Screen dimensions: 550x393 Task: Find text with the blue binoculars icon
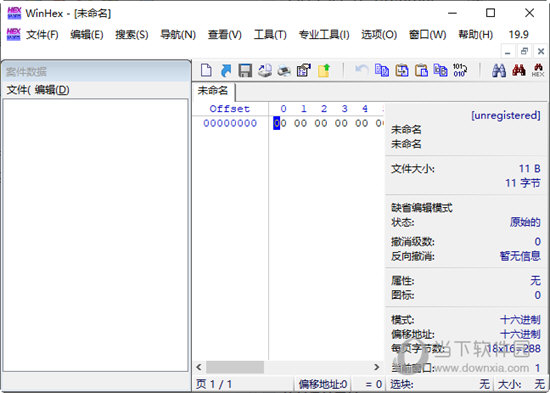[x=499, y=70]
